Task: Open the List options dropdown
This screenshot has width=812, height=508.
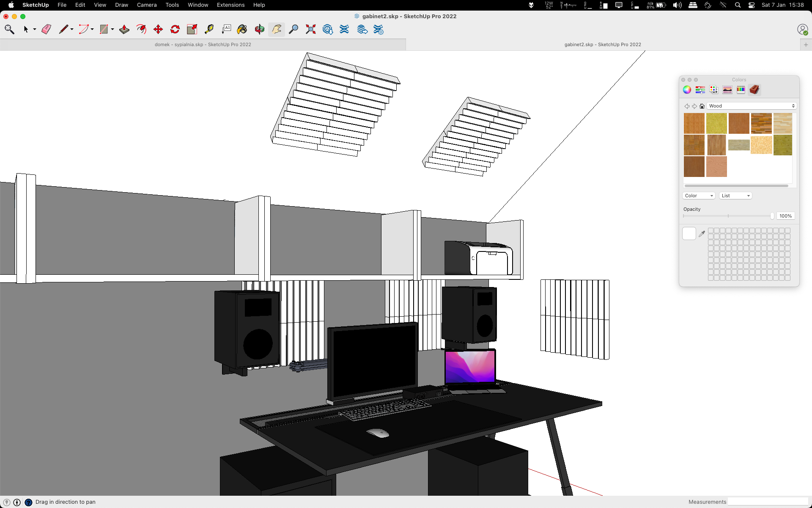Action: 735,196
